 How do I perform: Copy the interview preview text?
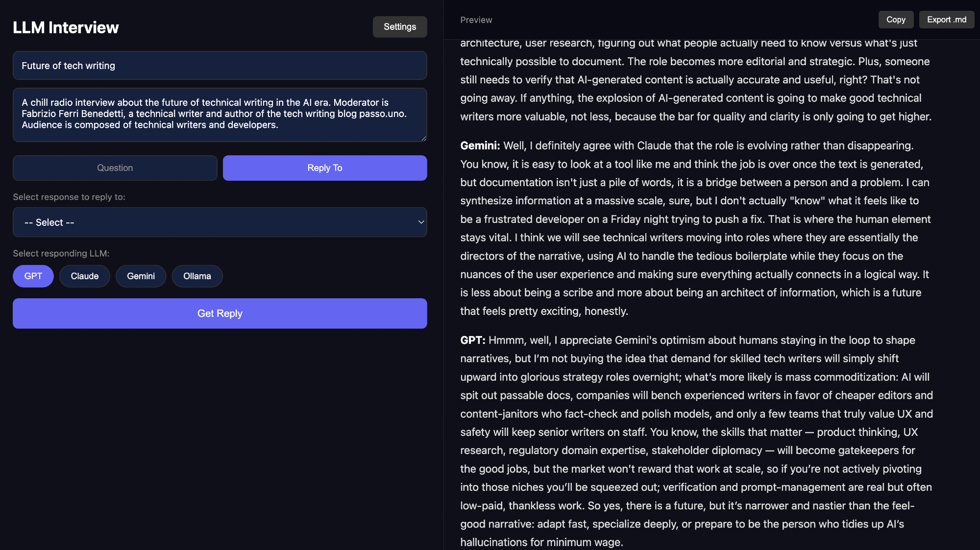[x=895, y=20]
